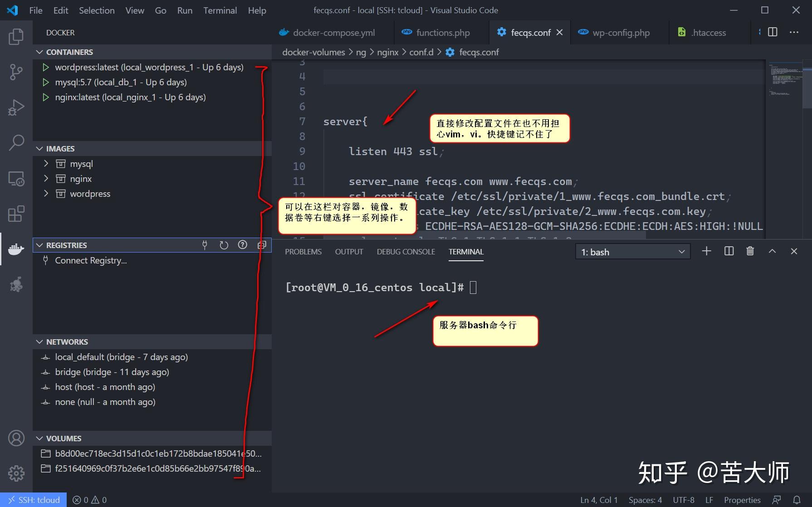Open the Selection menu
The height and width of the screenshot is (507, 812).
point(97,10)
